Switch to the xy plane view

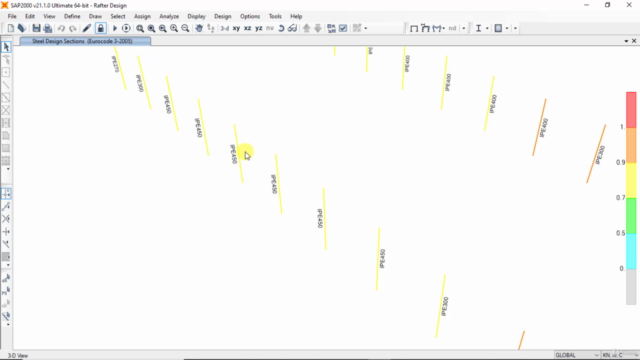click(x=236, y=28)
